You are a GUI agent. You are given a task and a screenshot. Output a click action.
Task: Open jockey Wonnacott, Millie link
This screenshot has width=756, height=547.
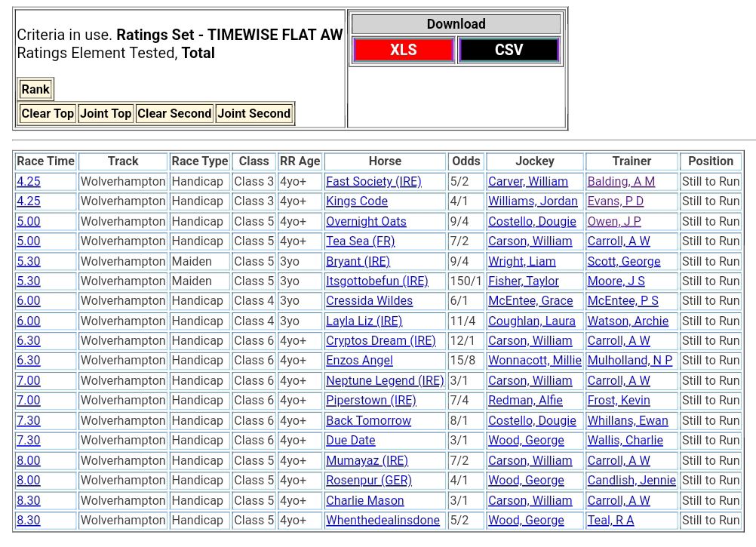(534, 361)
